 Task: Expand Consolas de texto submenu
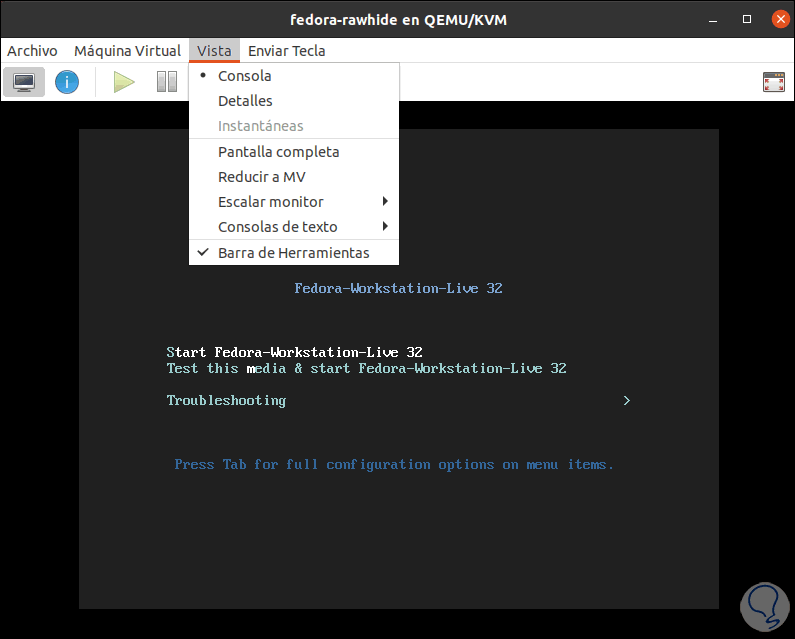coord(294,227)
